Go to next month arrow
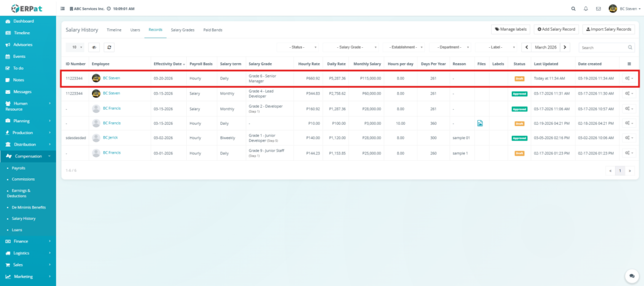 click(565, 47)
